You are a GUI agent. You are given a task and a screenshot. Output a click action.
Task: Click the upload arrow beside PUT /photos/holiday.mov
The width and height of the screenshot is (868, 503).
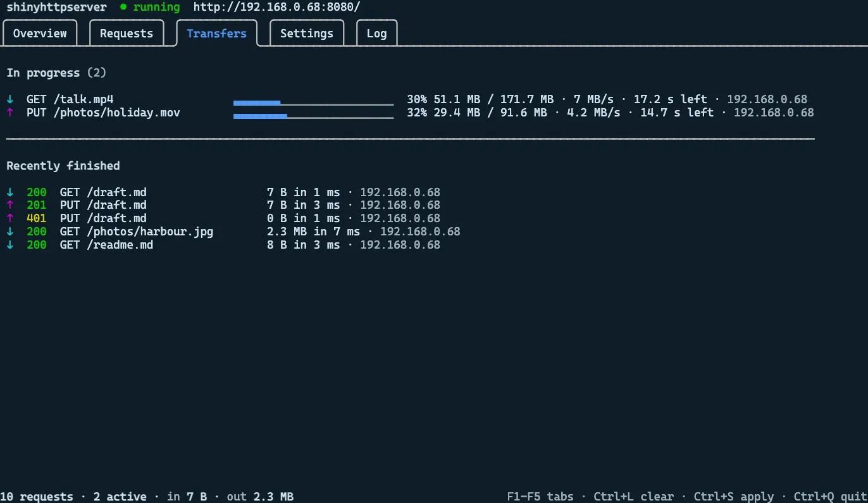coord(9,113)
